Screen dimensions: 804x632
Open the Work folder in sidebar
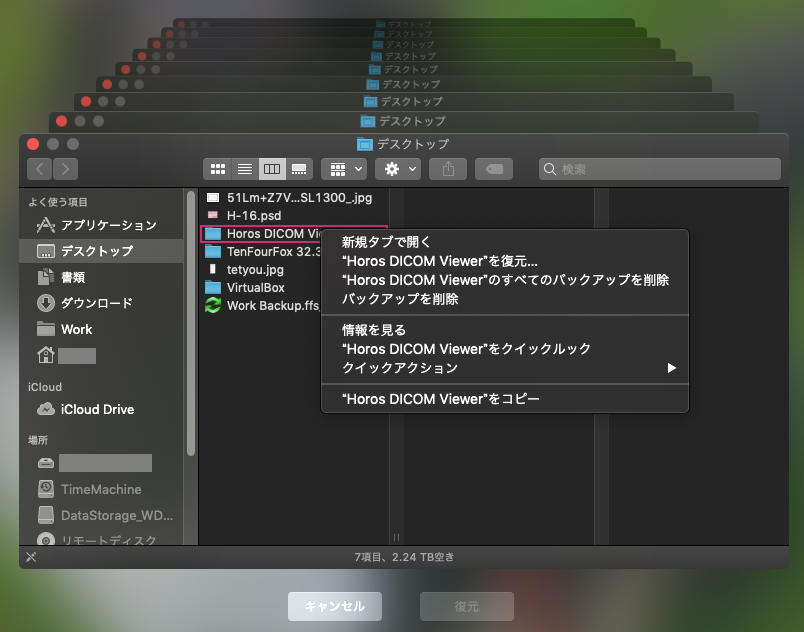101,329
